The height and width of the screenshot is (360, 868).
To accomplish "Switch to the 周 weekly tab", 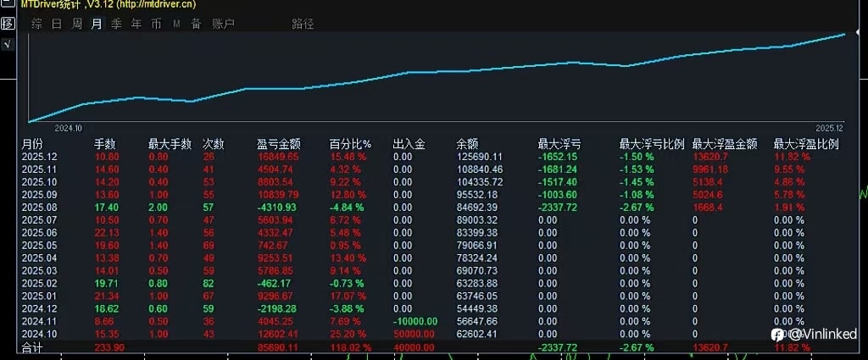I will [77, 24].
